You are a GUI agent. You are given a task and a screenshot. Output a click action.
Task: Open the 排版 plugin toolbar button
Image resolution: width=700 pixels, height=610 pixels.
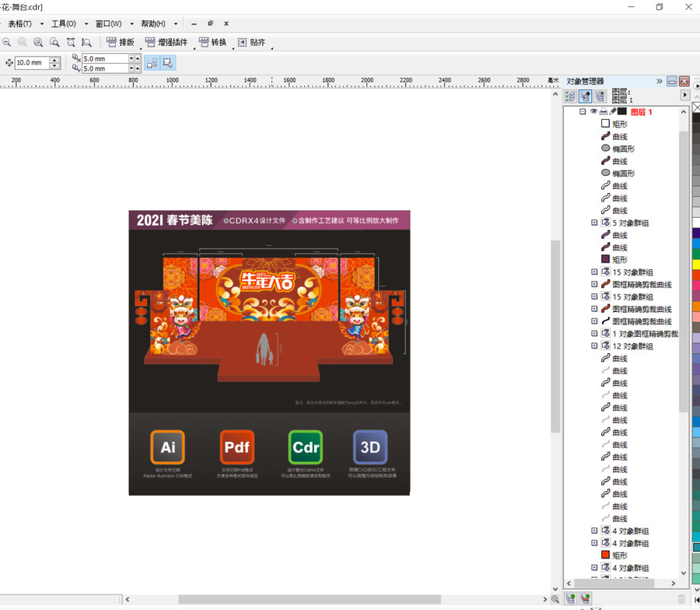click(x=121, y=43)
